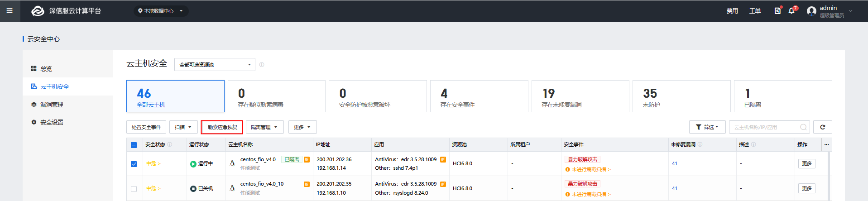Expand the 隔离管理 dropdown button
This screenshot has width=868, height=201.
pyautogui.click(x=265, y=127)
